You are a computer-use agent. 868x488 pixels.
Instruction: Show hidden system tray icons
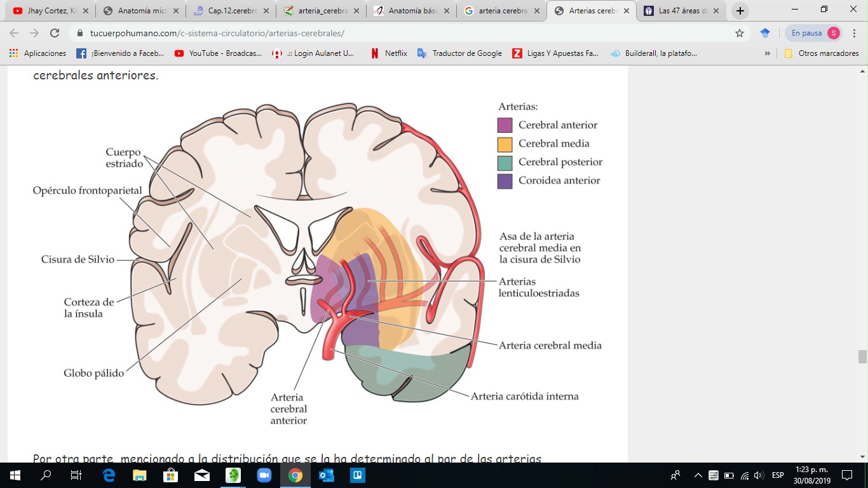point(698,475)
